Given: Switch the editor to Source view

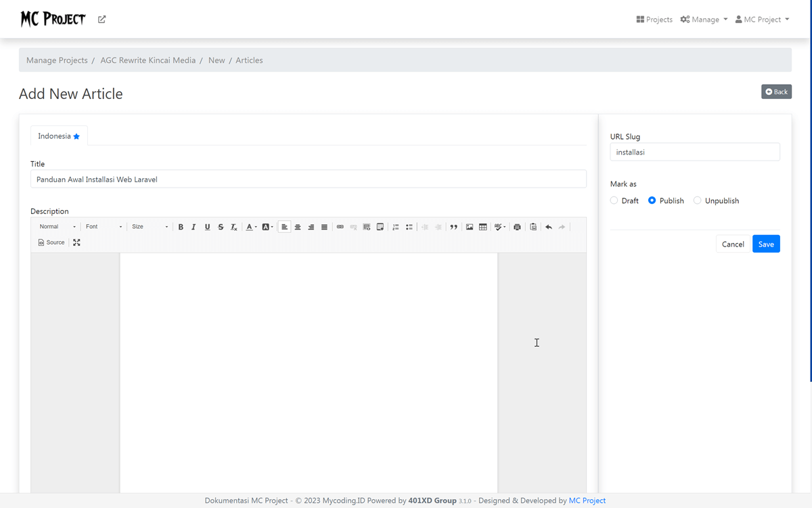Looking at the screenshot, I should pos(51,242).
